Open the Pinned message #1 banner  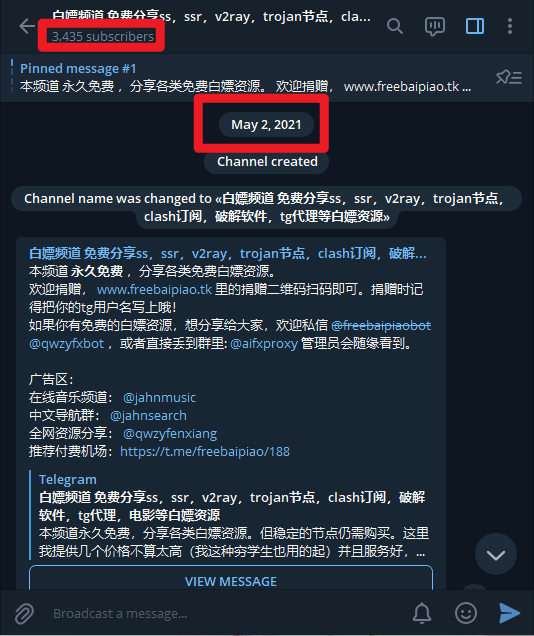point(246,77)
